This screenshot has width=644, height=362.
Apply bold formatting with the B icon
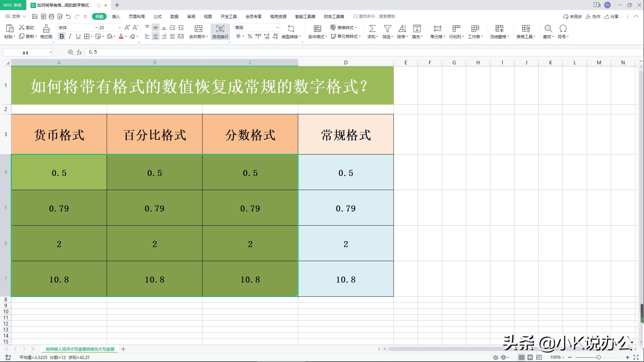[62, 37]
